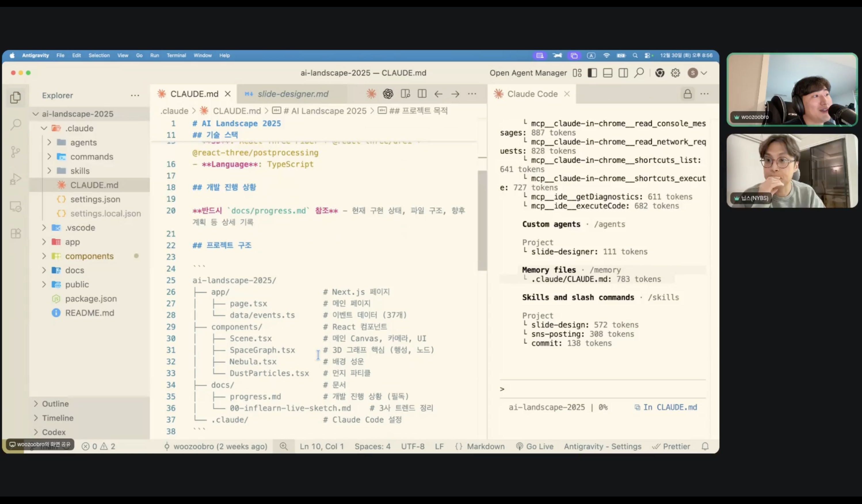
Task: Open the Terminal menu
Action: point(176,56)
